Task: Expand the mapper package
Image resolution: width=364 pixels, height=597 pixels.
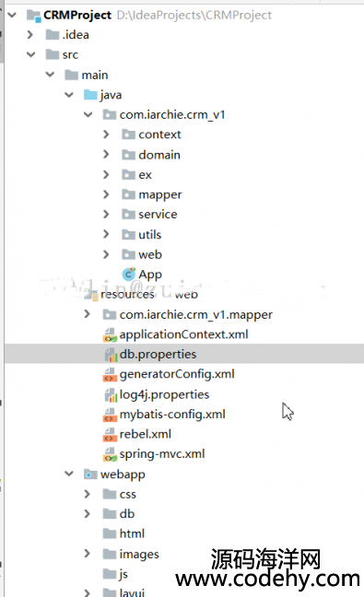Action: 106,194
